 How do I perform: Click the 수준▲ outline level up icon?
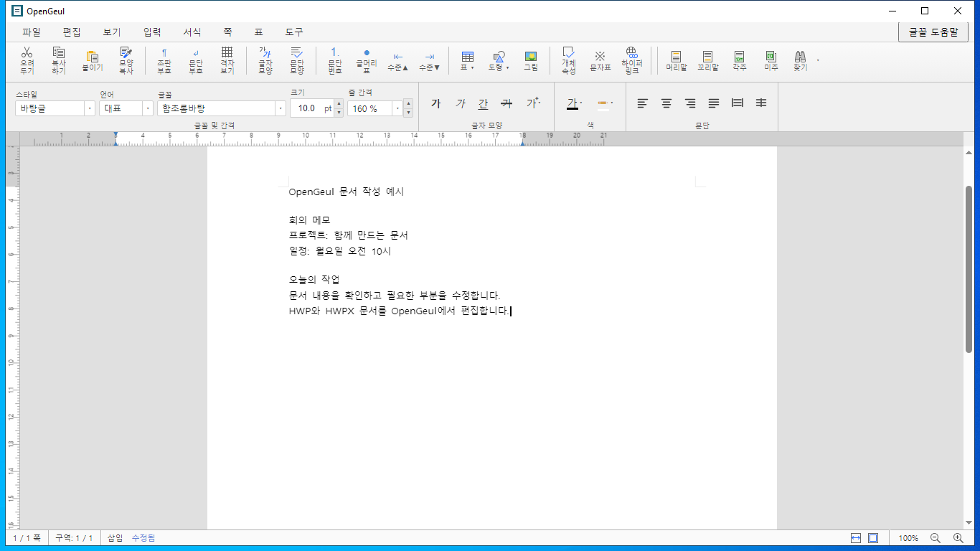pyautogui.click(x=398, y=60)
